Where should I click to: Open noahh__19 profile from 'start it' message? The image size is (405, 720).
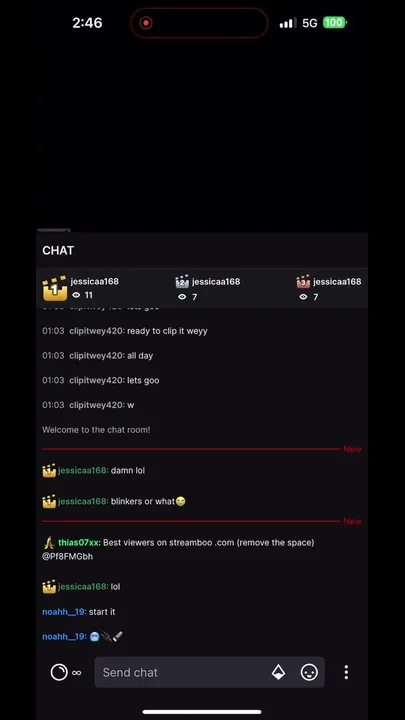(x=64, y=612)
